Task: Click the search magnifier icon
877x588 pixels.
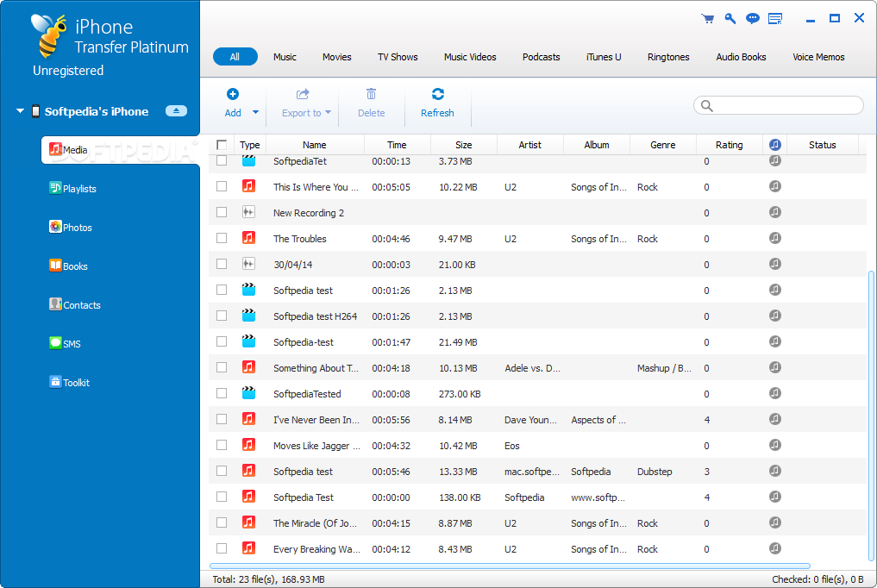Action: point(707,106)
